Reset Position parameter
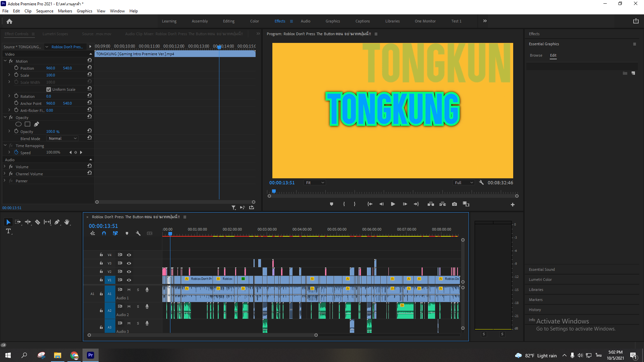This screenshot has height=362, width=644. pos(90,68)
